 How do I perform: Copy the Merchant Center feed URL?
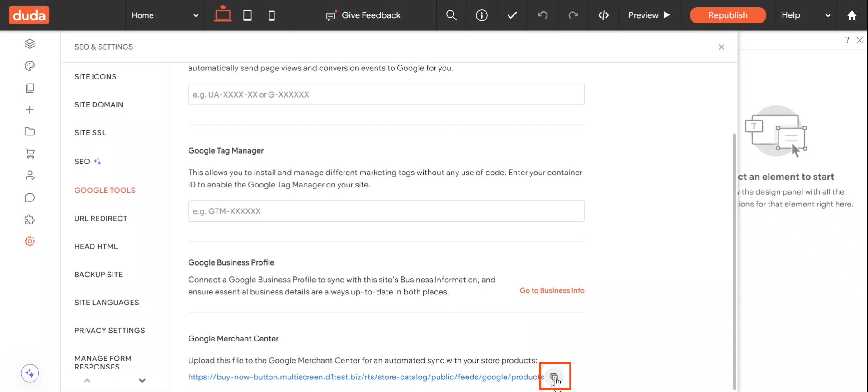554,377
